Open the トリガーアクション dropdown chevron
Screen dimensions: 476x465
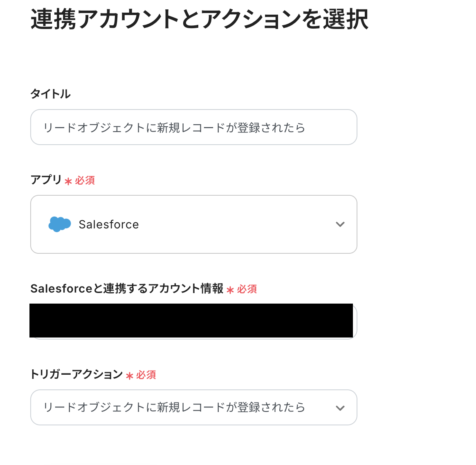(340, 408)
